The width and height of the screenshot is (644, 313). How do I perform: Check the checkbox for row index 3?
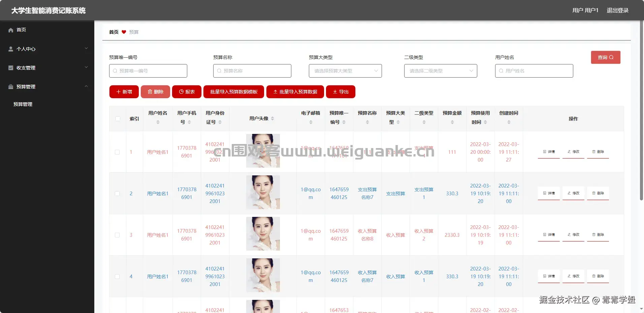point(117,235)
